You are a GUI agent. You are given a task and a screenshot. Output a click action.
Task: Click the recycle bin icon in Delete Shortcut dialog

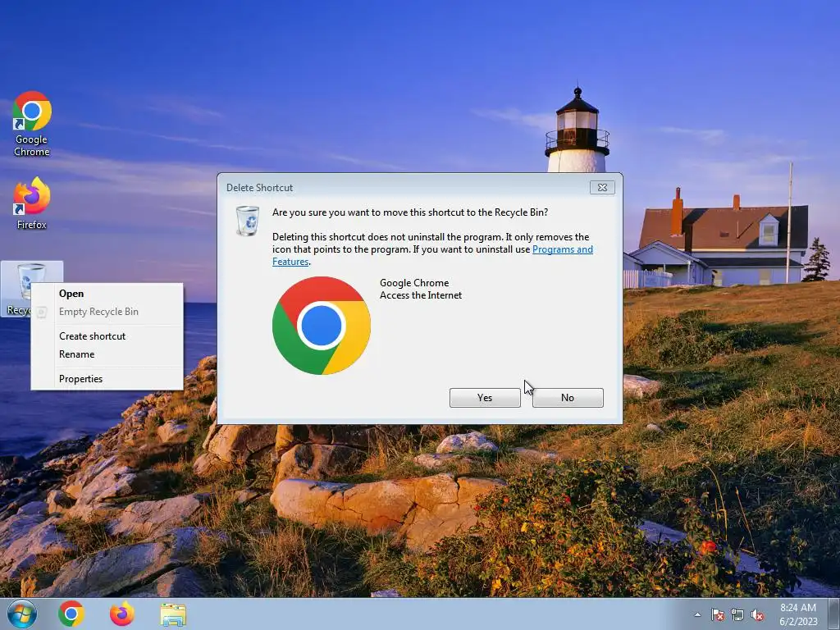[248, 220]
